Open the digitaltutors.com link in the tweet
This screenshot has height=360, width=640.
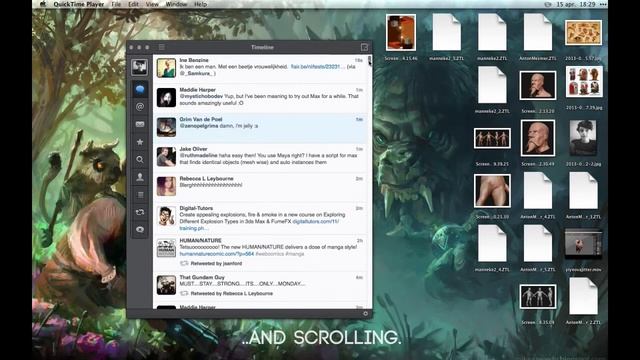316,221
